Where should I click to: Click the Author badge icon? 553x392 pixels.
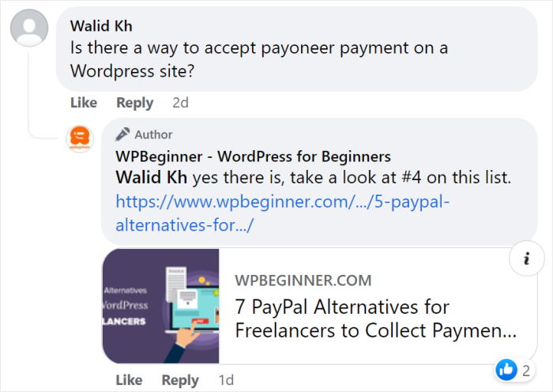point(122,134)
